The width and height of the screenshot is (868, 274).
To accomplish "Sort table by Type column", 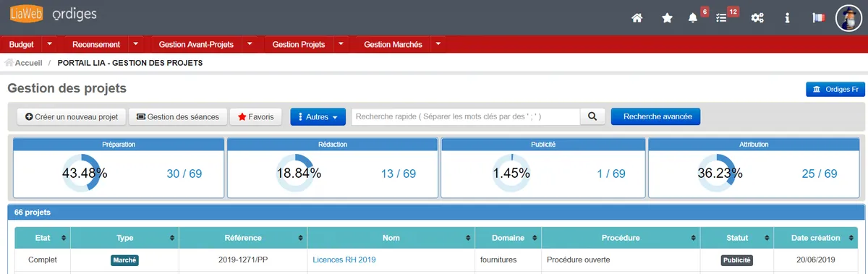I will coord(124,238).
